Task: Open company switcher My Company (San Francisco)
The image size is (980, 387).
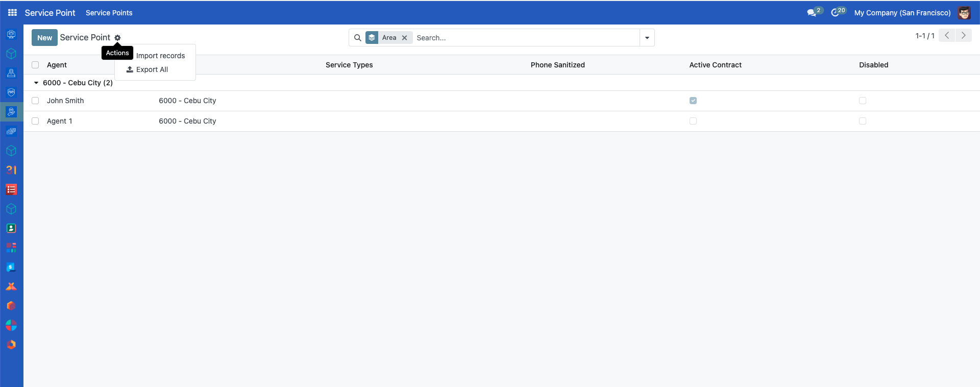Action: [902, 13]
